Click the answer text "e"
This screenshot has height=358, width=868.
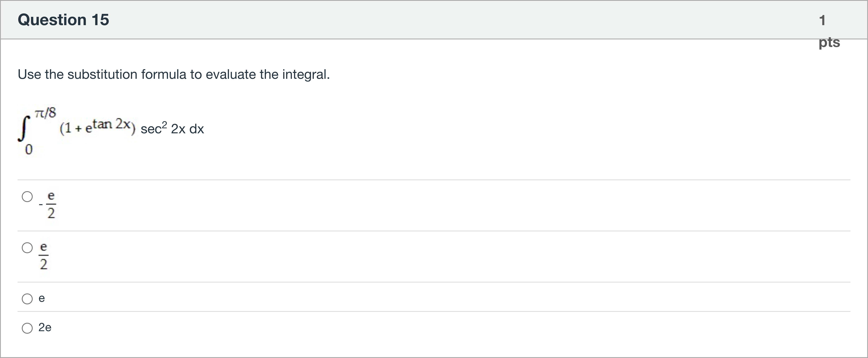(x=42, y=298)
